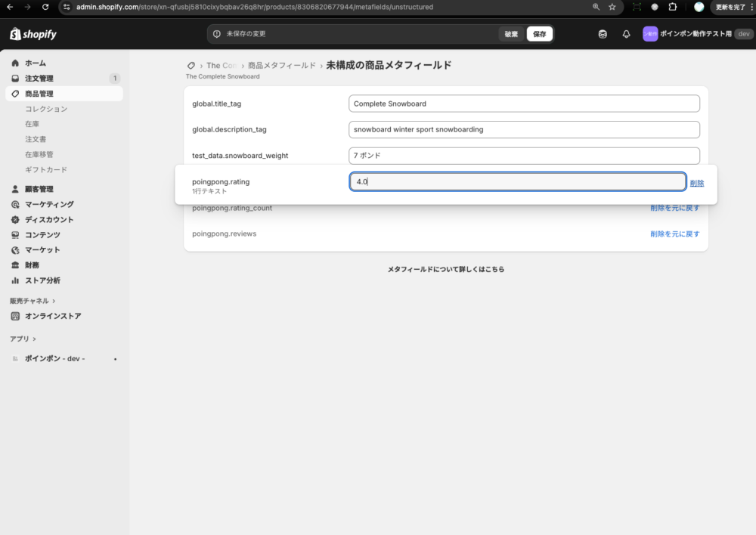Click the 商品メタフィールド breadcrumb link
This screenshot has height=535, width=756.
[281, 66]
